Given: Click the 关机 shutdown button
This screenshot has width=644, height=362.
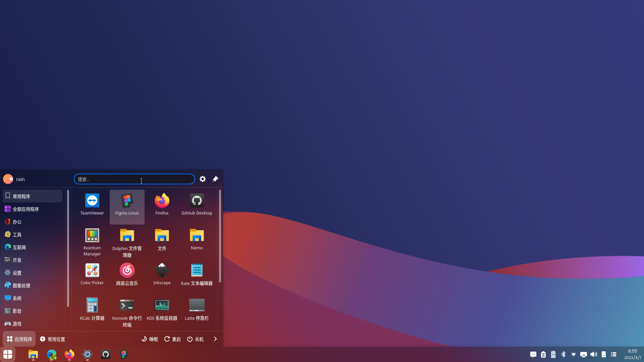Looking at the screenshot, I should (x=195, y=339).
